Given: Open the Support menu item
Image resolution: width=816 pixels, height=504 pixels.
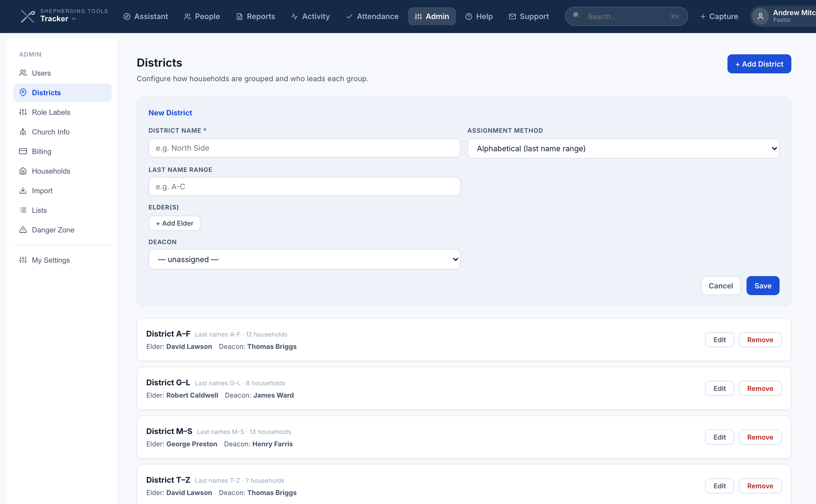Looking at the screenshot, I should pyautogui.click(x=529, y=16).
